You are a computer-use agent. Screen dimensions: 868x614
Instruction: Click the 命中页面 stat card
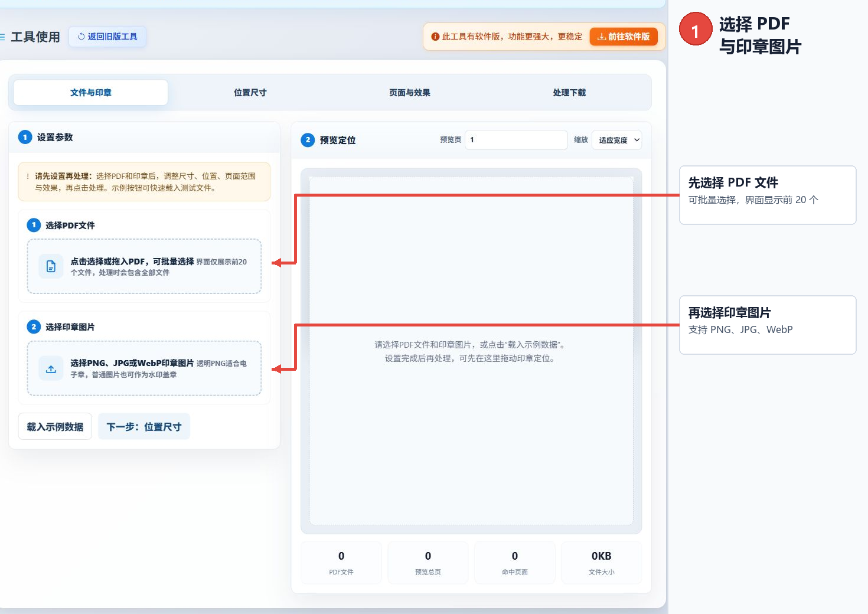[x=515, y=563]
